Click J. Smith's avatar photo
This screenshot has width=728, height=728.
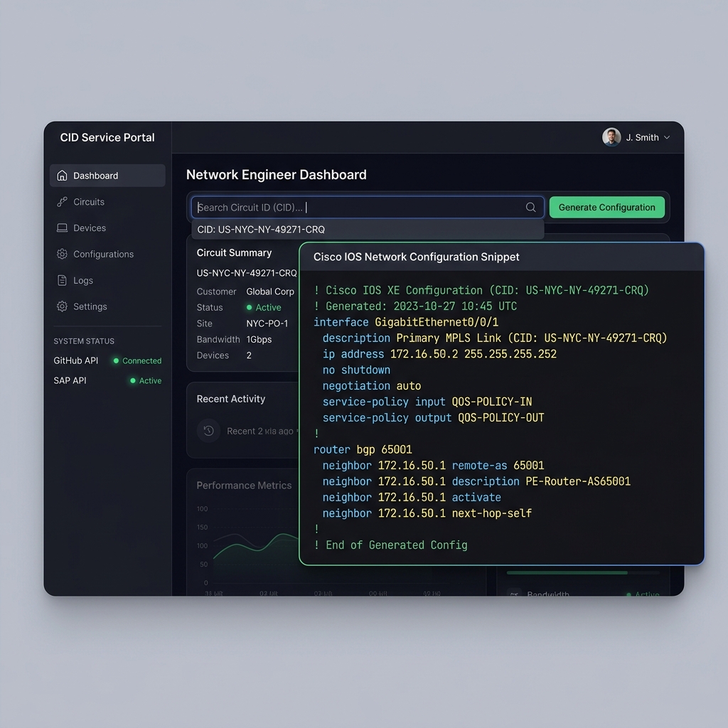611,137
